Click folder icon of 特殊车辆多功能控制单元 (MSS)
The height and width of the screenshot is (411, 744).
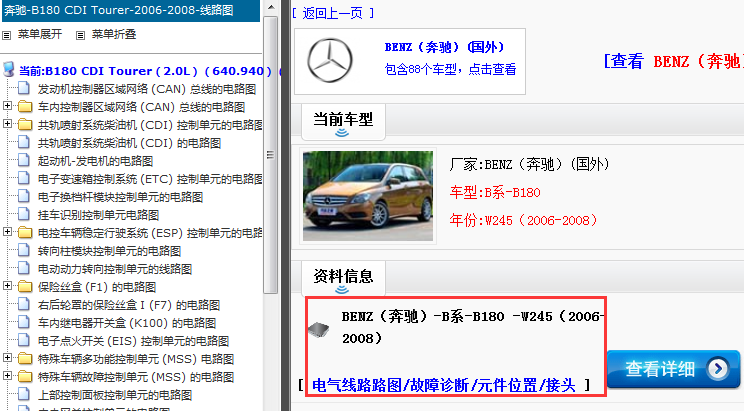(25, 359)
